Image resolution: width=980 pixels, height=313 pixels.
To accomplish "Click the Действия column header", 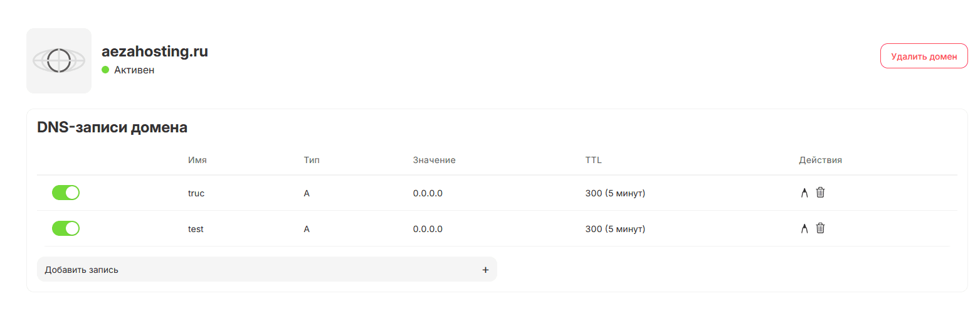I will pyautogui.click(x=821, y=160).
